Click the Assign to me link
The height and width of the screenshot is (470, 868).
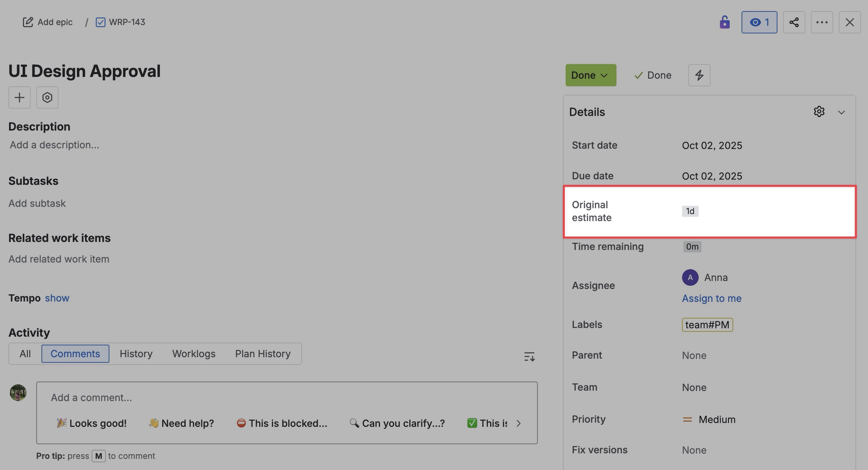(x=711, y=298)
